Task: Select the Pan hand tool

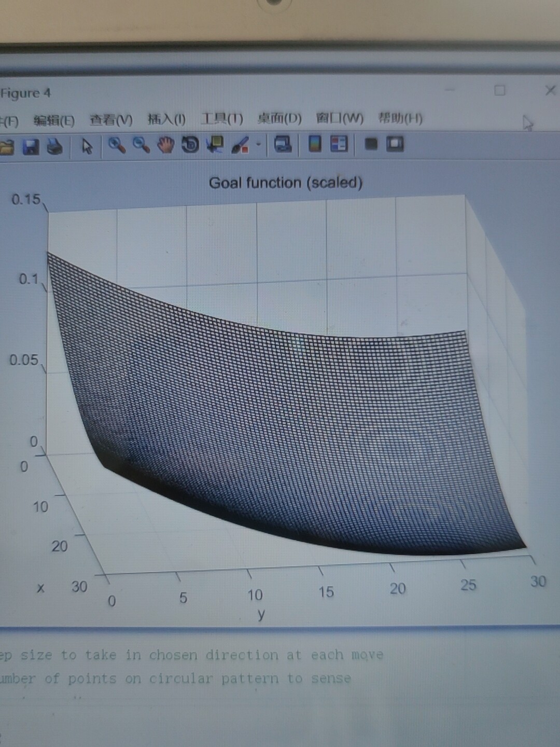Action: [x=166, y=145]
